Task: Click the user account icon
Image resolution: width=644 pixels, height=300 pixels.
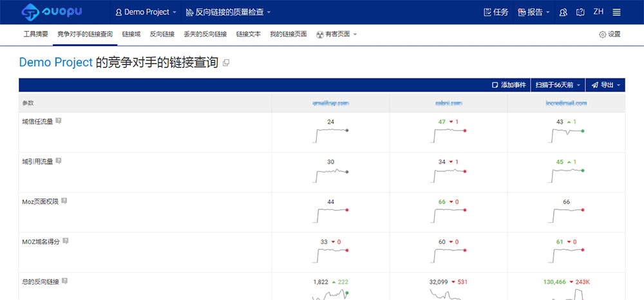Action: click(563, 12)
